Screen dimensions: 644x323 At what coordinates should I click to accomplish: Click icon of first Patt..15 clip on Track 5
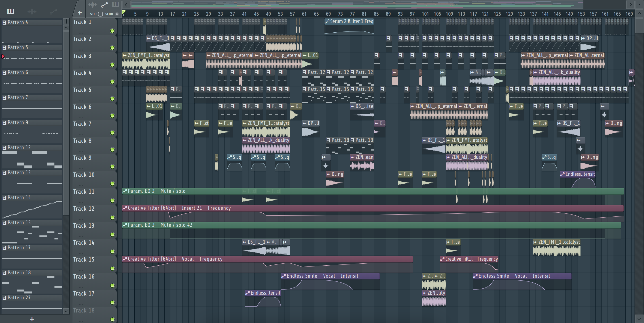tap(304, 89)
